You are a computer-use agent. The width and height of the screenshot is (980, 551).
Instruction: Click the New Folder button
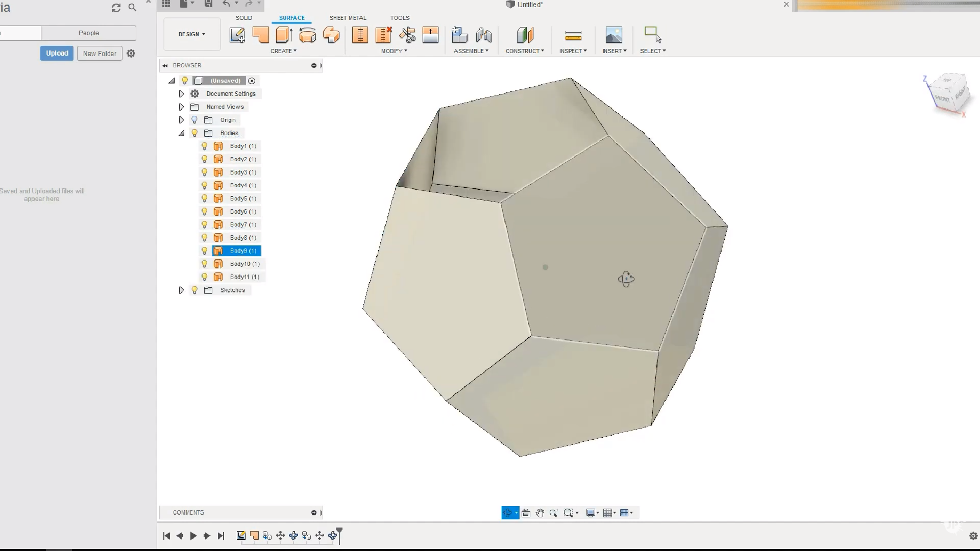coord(100,54)
